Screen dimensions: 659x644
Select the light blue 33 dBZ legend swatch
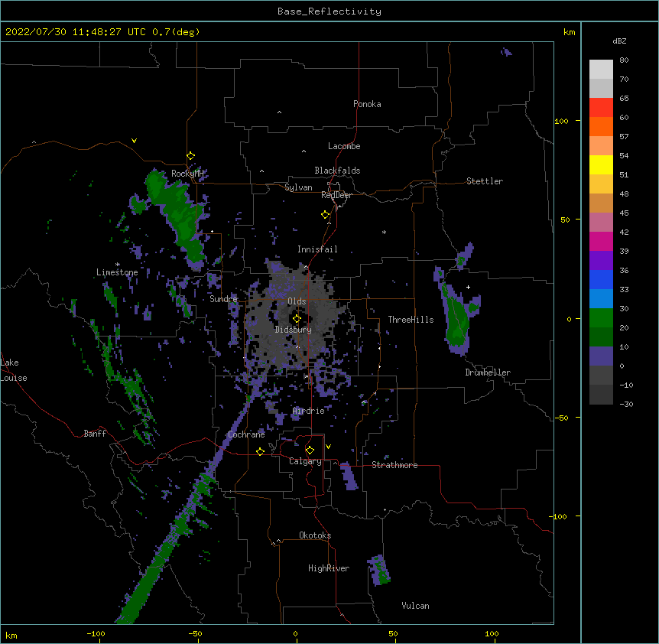coord(601,298)
